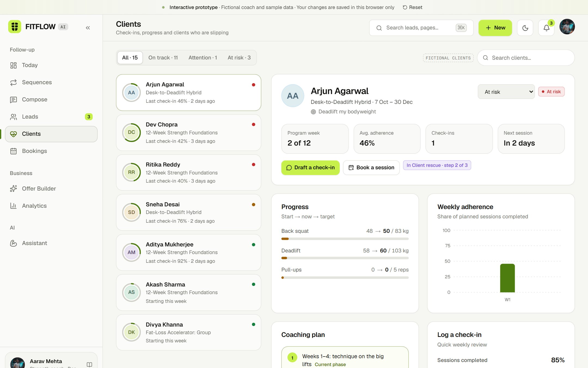Viewport: 588px width, 368px height.
Task: Switch to Attention · 1 tab
Action: [203, 58]
